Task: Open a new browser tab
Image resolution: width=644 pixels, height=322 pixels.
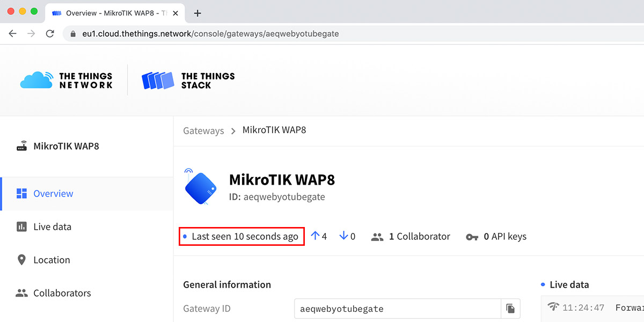Action: 197,13
